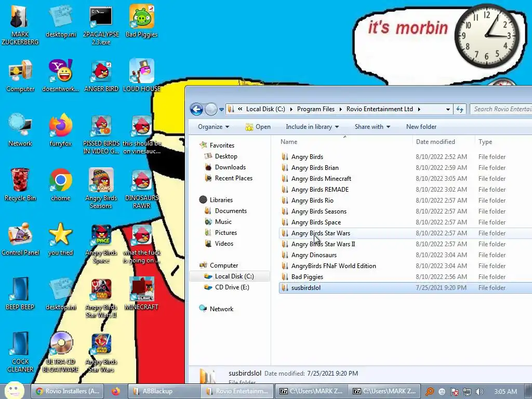Click the Start button on the taskbar
The image size is (532, 399).
pyautogui.click(x=14, y=390)
